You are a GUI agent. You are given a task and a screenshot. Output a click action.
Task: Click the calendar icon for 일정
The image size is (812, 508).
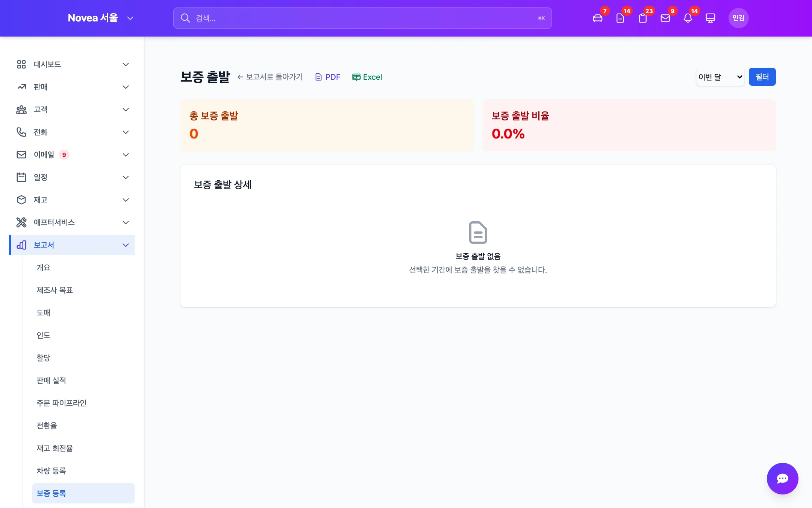pyautogui.click(x=21, y=177)
